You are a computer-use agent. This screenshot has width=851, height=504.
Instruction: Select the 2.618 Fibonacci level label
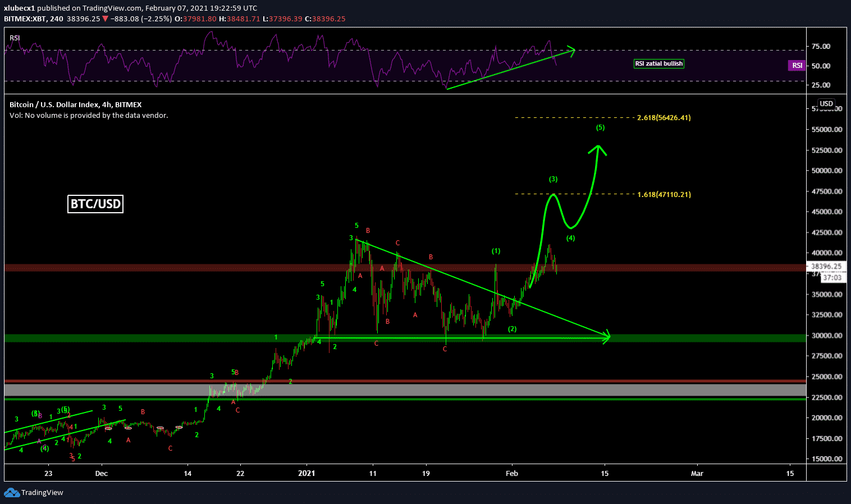tap(664, 118)
